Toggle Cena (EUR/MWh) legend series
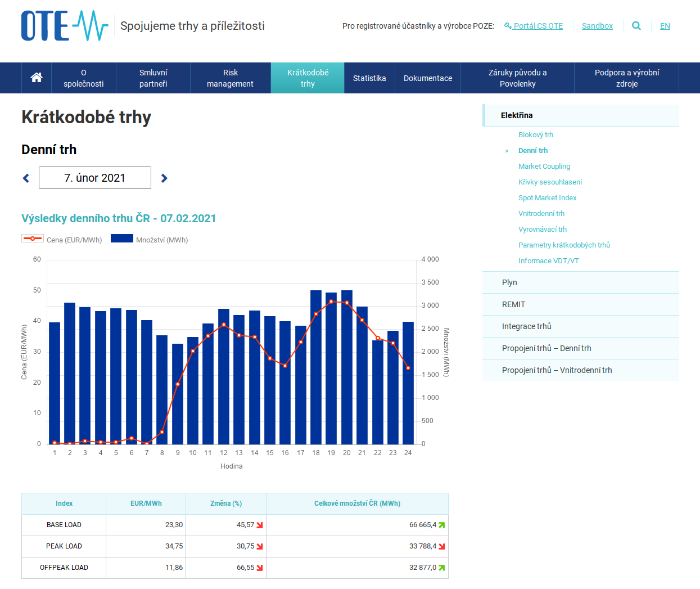This screenshot has height=589, width=700. tap(62, 240)
